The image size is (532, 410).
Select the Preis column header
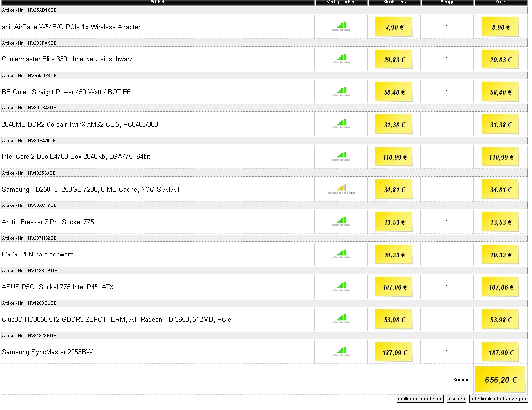click(x=501, y=2)
